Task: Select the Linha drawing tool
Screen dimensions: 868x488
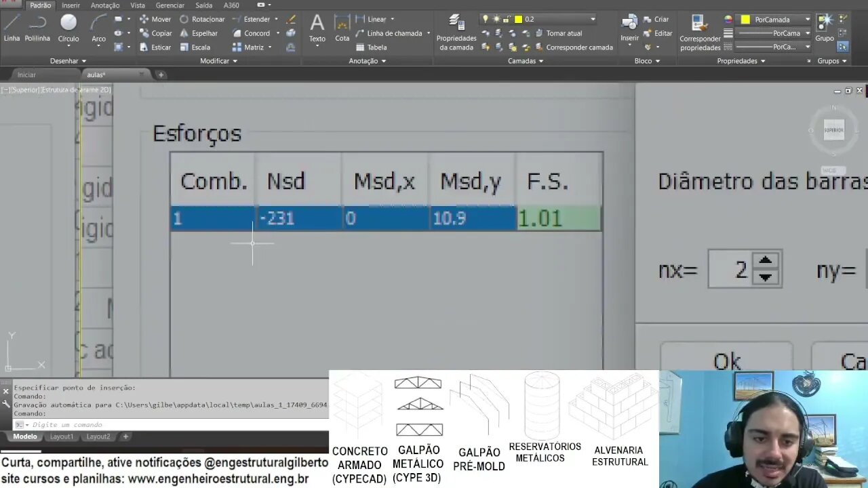Action: (12, 28)
